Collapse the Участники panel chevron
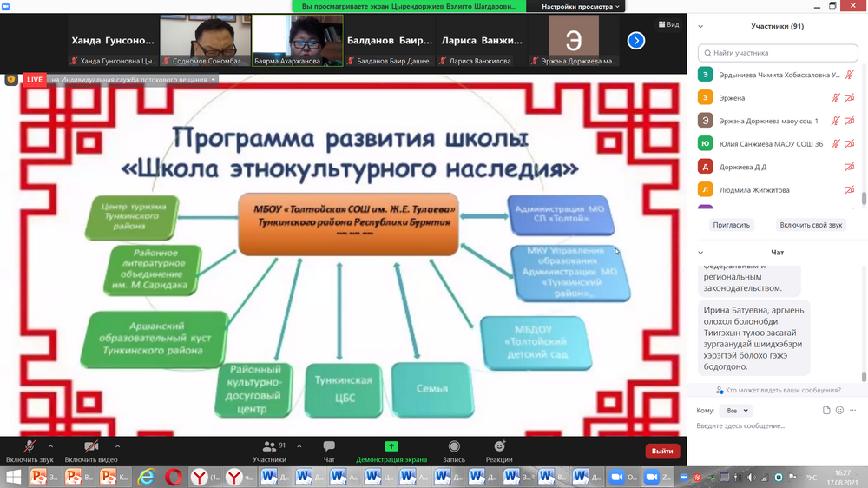868x488 pixels. (x=700, y=26)
